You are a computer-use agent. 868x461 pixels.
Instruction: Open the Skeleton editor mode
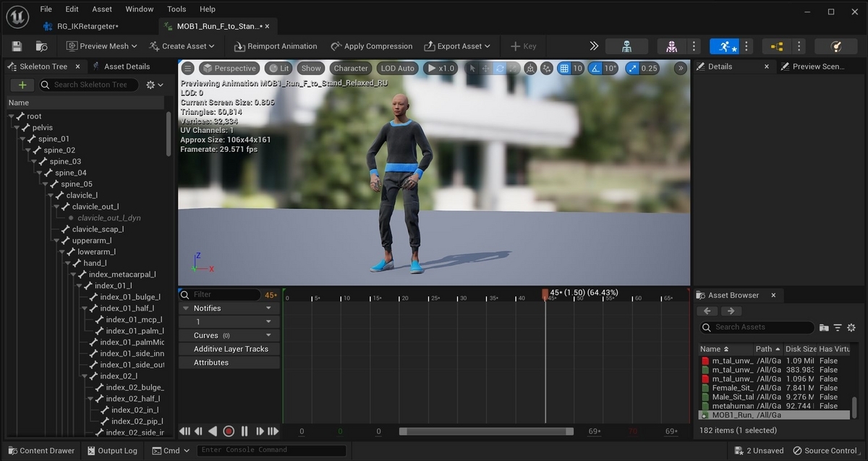(626, 46)
